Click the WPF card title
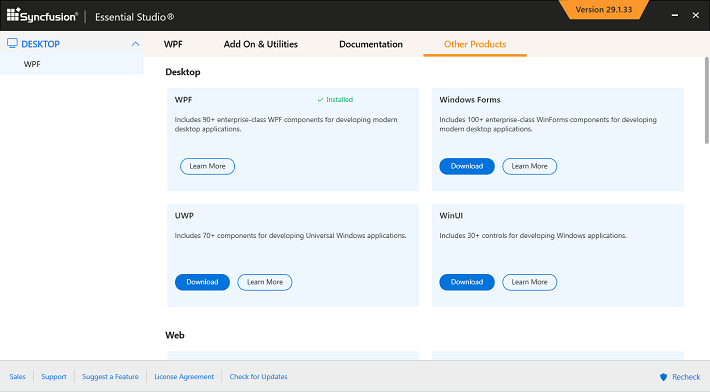The image size is (710, 392). click(183, 100)
